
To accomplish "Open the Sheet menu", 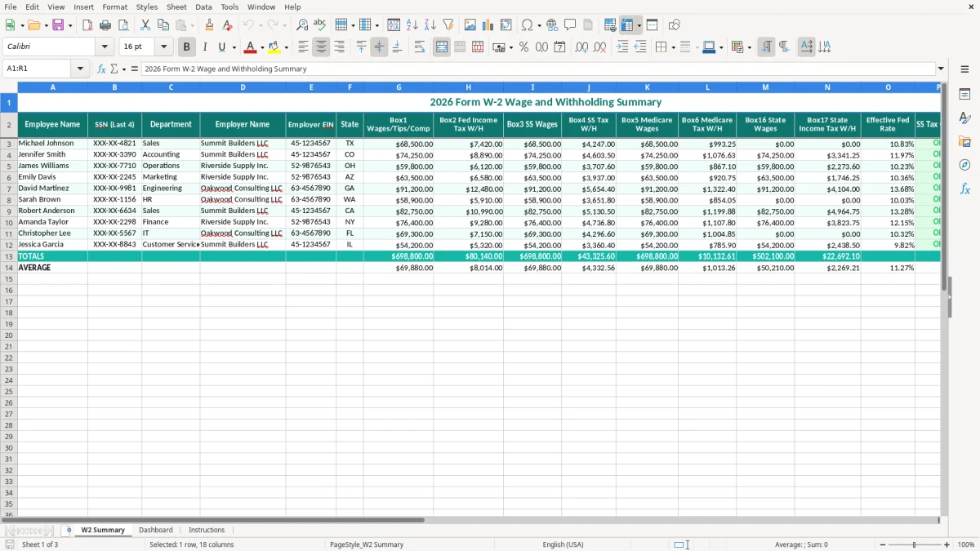I will click(176, 7).
